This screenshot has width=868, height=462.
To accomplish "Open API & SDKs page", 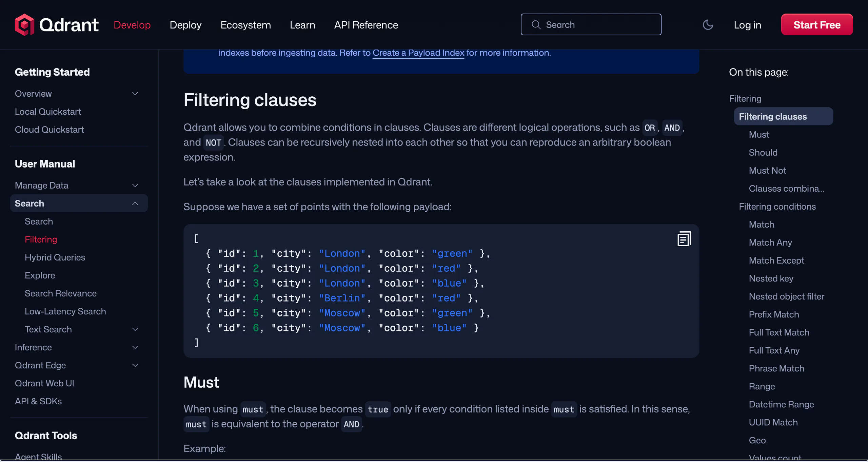I will (x=38, y=401).
